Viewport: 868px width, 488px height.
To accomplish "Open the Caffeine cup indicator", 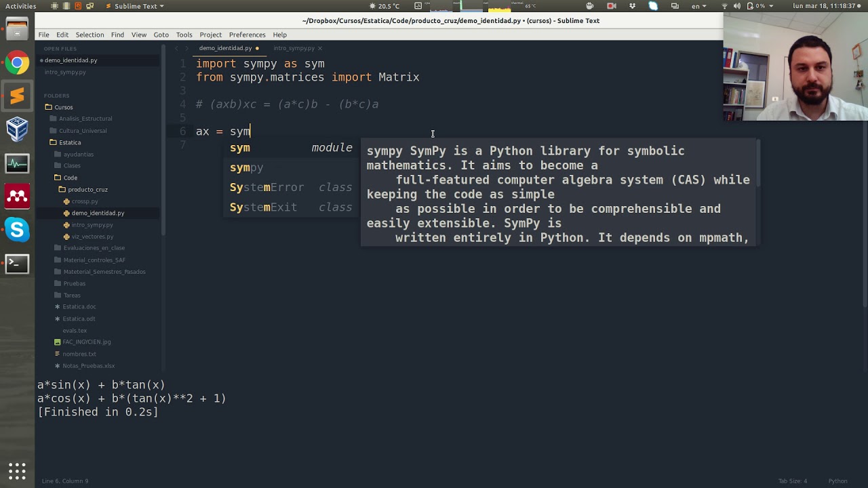I will (590, 6).
